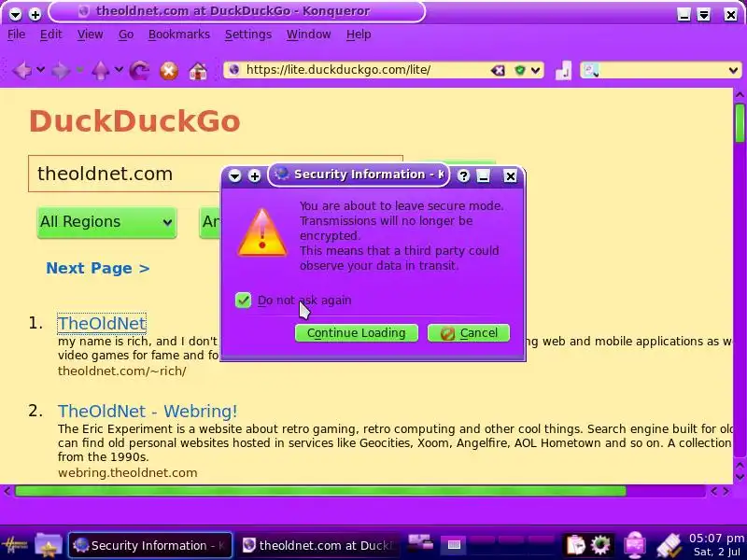Viewport: 747px width, 560px height.
Task: Open the Bookmarks menu
Action: coord(178,35)
